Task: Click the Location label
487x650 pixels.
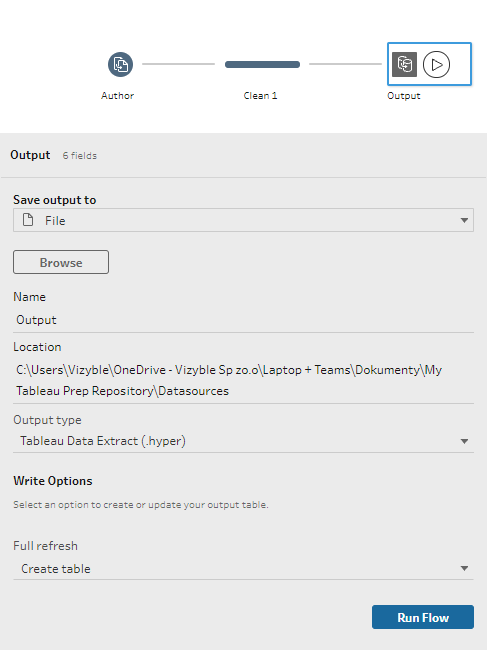Action: [x=37, y=347]
